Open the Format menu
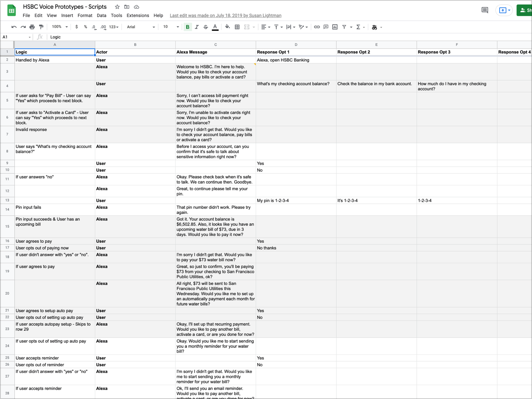532x399 pixels. pos(85,15)
